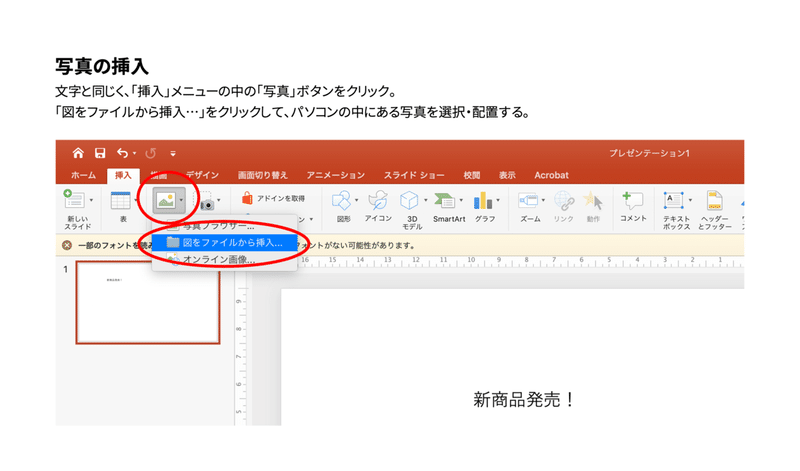This screenshot has height=471, width=800.
Task: Expand the Screenshot dropdown arrow
Action: coord(219,200)
